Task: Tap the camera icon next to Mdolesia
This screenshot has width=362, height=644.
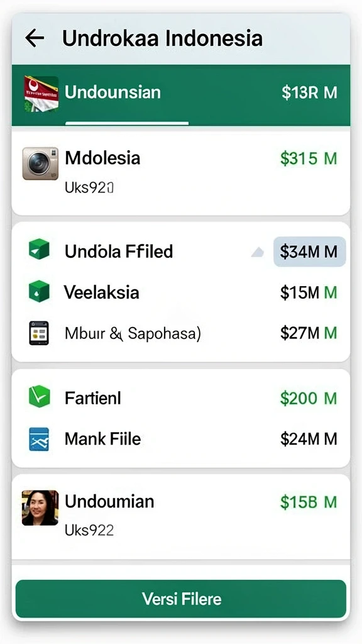Action: tap(40, 164)
